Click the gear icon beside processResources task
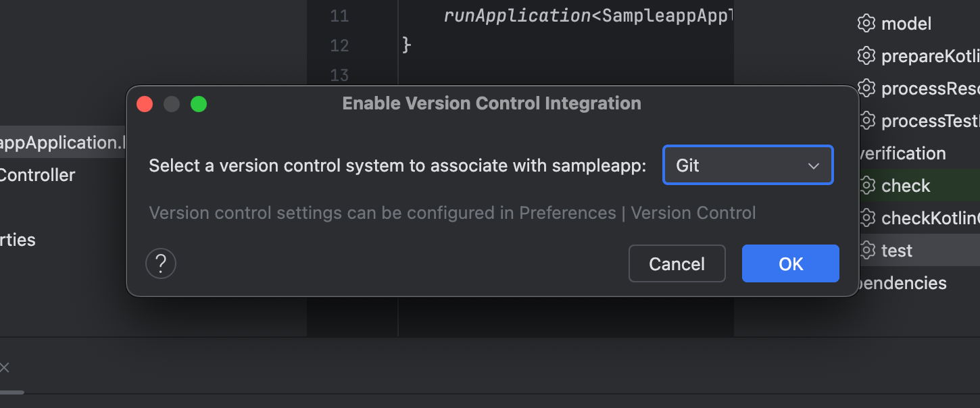 point(866,88)
